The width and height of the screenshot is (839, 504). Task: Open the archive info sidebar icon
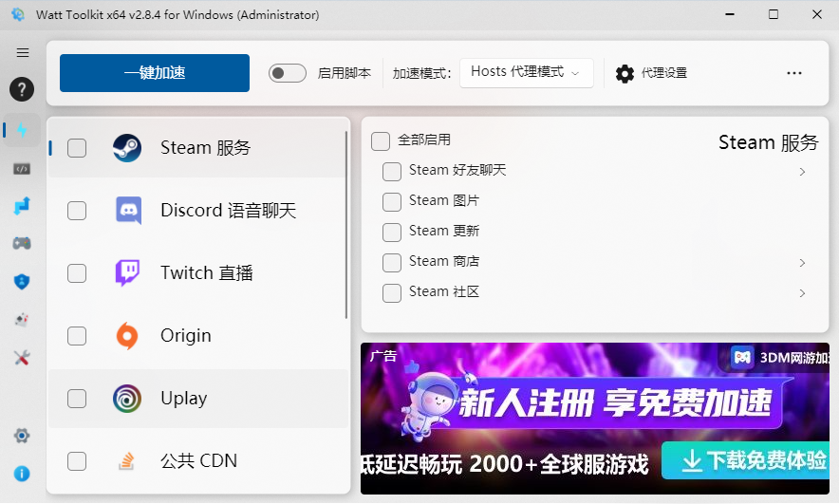pos(22,320)
